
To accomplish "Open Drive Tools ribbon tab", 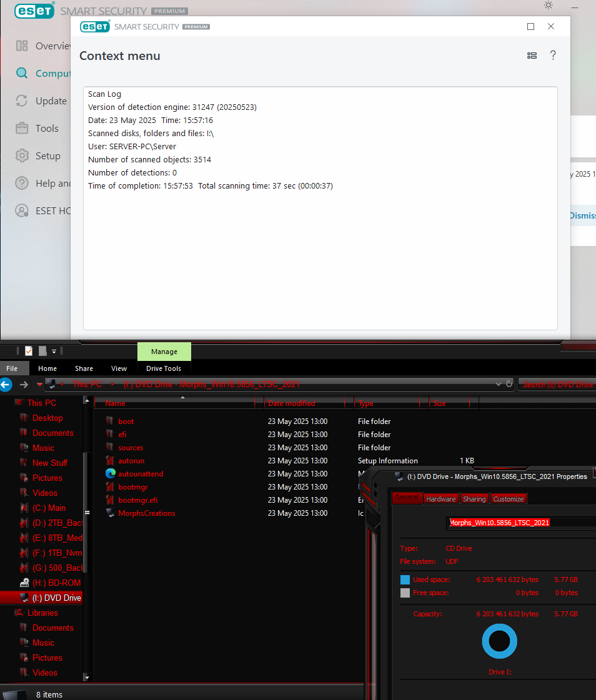I will tap(164, 368).
